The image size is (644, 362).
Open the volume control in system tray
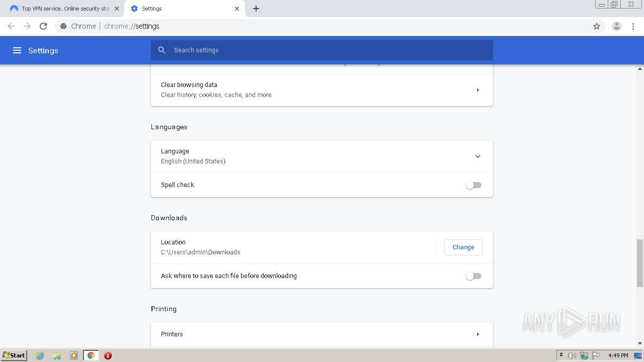tap(572, 355)
